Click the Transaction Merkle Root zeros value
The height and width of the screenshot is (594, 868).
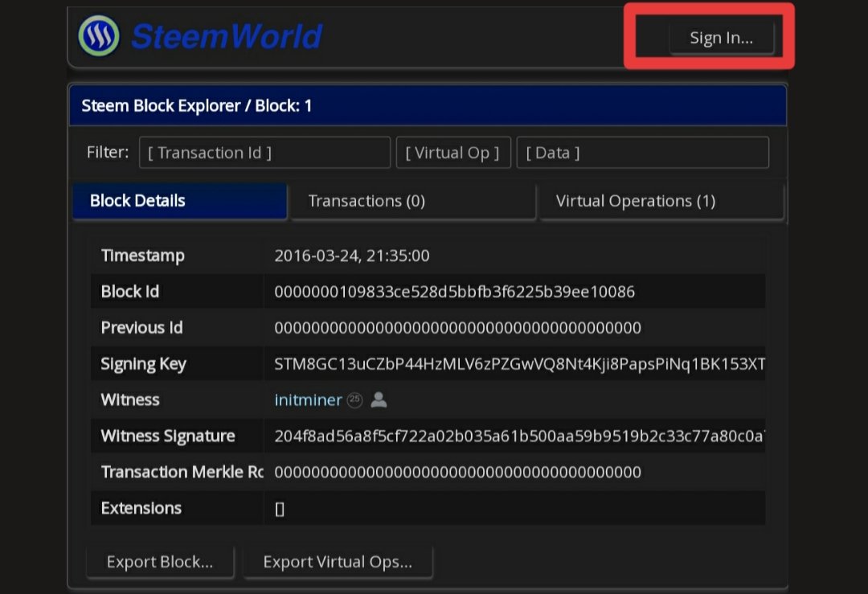458,472
